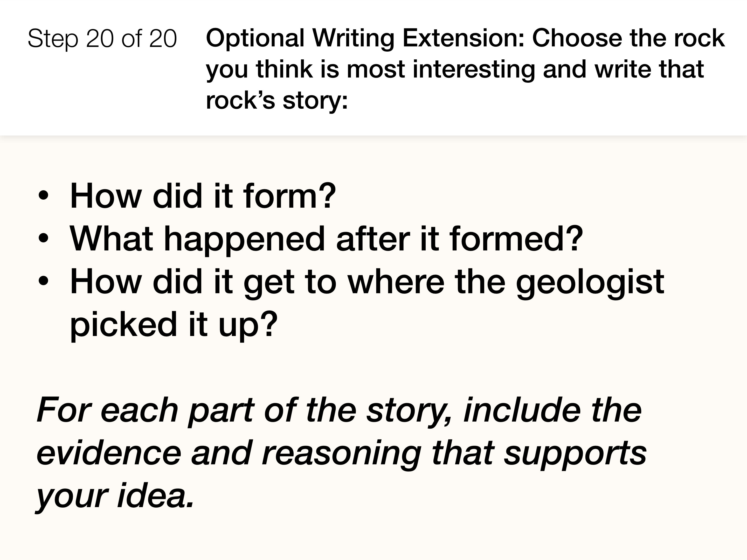Viewport: 747px width, 560px height.
Task: Click the word "formed?" in the second bullet
Action: click(516, 239)
